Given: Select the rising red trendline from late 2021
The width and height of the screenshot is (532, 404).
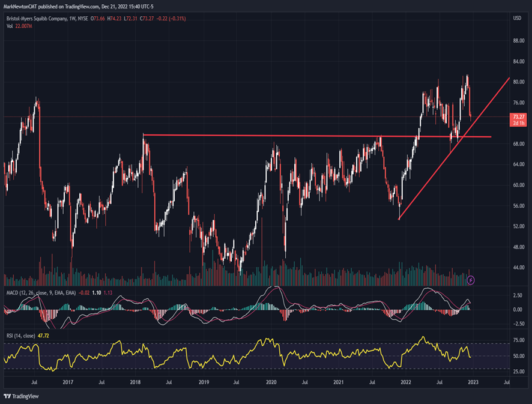Looking at the screenshot, I should [x=454, y=149].
